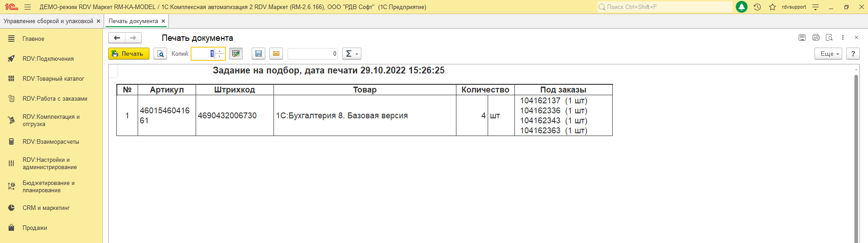
Task: Open the history clock icon
Action: [x=757, y=7]
